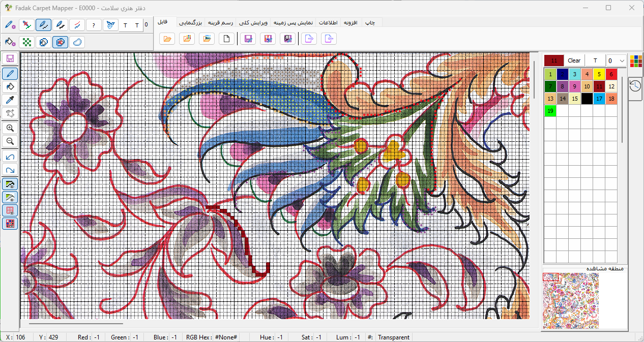Screen dimensions: 644x342
Task: Click the zoom in magnifier
Action: coord(10,128)
